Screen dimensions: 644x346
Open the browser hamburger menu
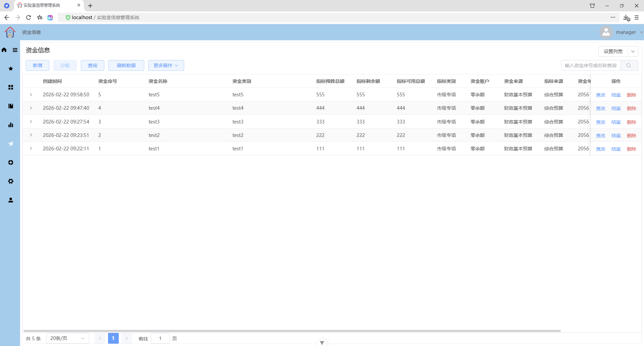(x=637, y=17)
